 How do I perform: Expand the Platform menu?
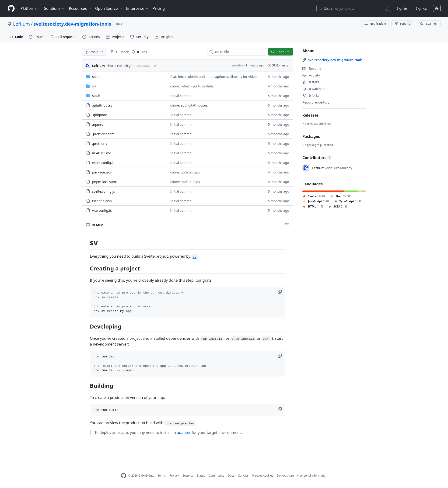[30, 8]
